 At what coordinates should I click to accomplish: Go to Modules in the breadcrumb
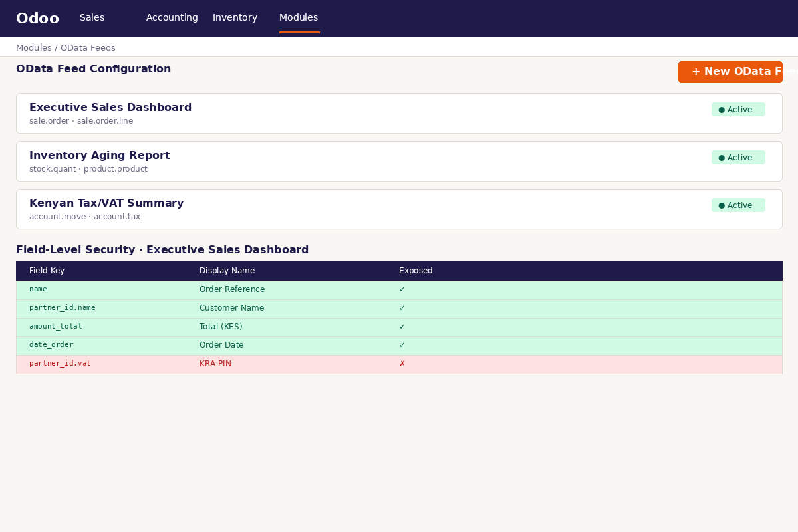pos(34,48)
